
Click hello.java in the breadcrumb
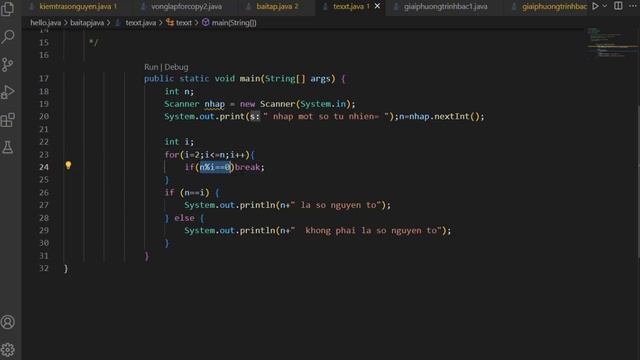coord(45,23)
